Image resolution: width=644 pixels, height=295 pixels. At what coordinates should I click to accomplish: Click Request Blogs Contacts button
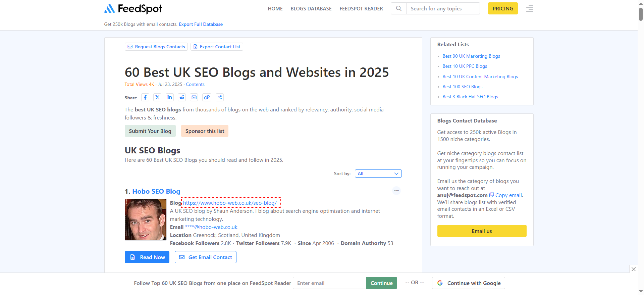(156, 47)
